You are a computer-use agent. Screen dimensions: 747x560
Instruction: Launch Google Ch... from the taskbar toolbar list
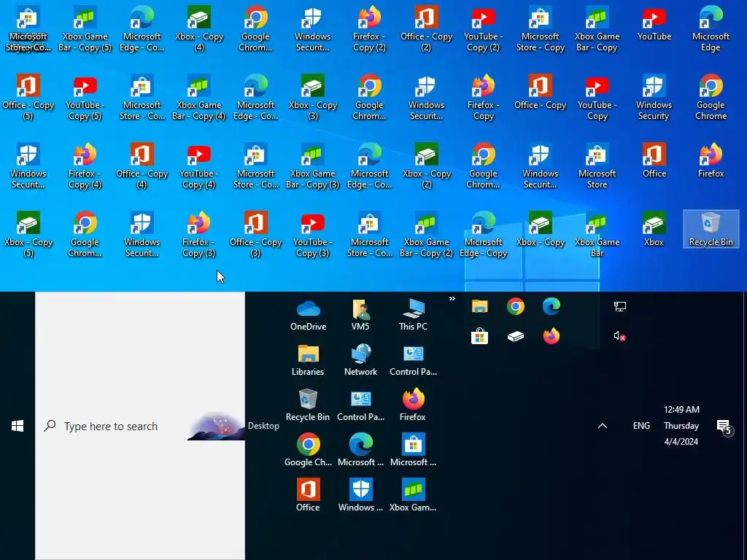(309, 451)
